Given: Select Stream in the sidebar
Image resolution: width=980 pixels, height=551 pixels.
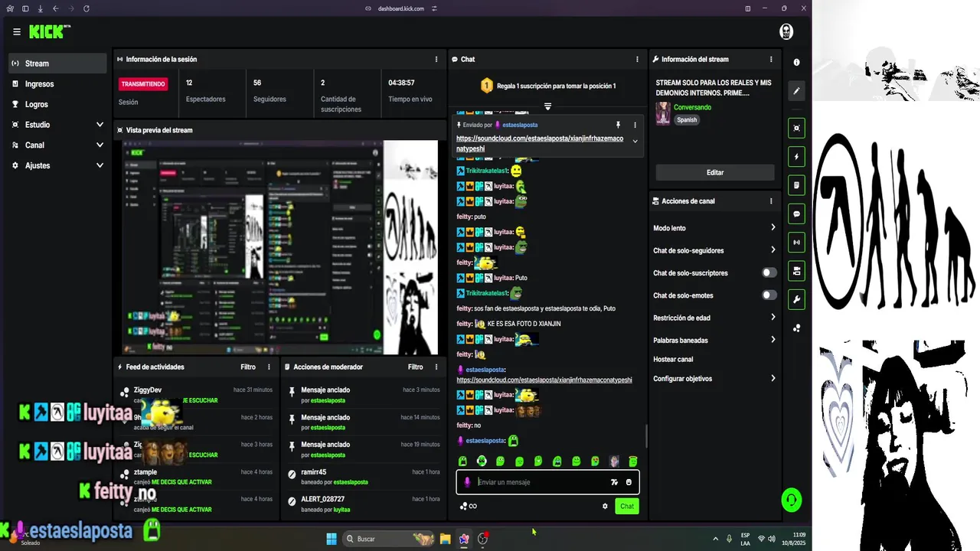Looking at the screenshot, I should tap(58, 64).
